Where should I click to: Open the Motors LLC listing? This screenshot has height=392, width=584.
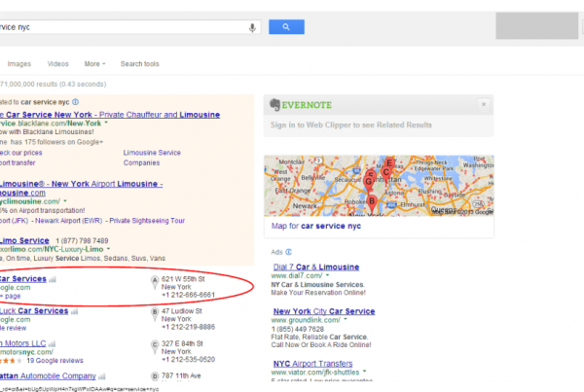coord(22,343)
